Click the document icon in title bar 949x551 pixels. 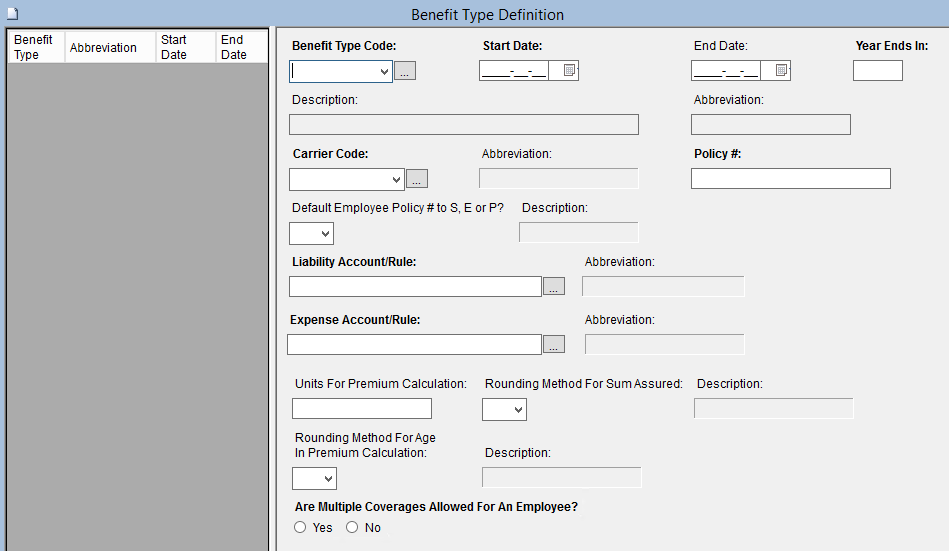pyautogui.click(x=12, y=15)
